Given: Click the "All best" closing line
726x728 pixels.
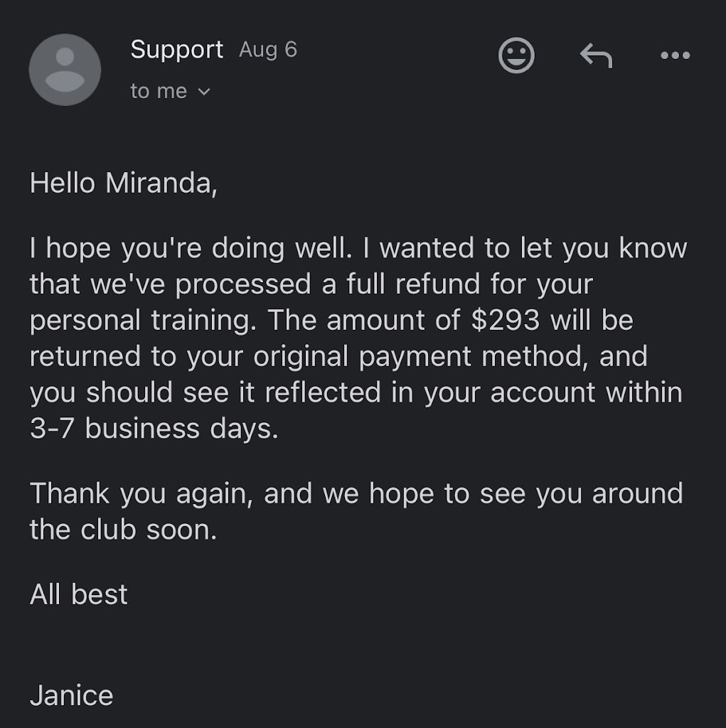Looking at the screenshot, I should click(78, 594).
